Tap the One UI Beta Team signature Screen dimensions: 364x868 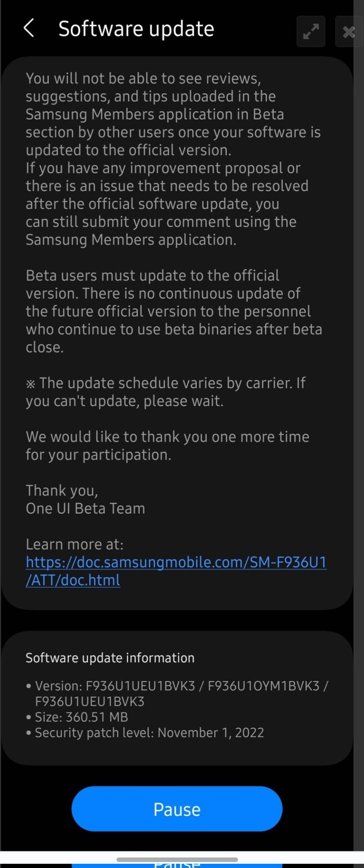pos(85,508)
